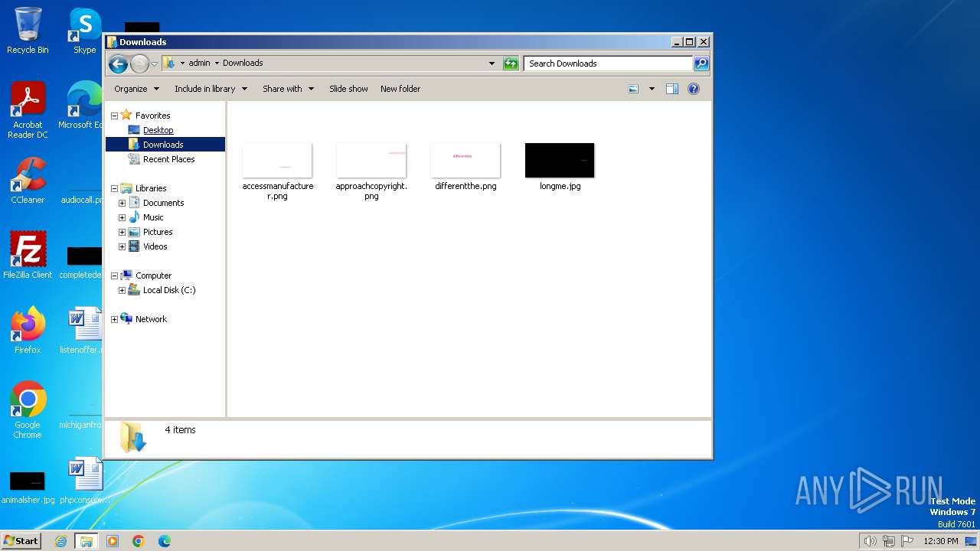Start the Slide show
Viewport: 980px width, 551px height.
tap(348, 89)
